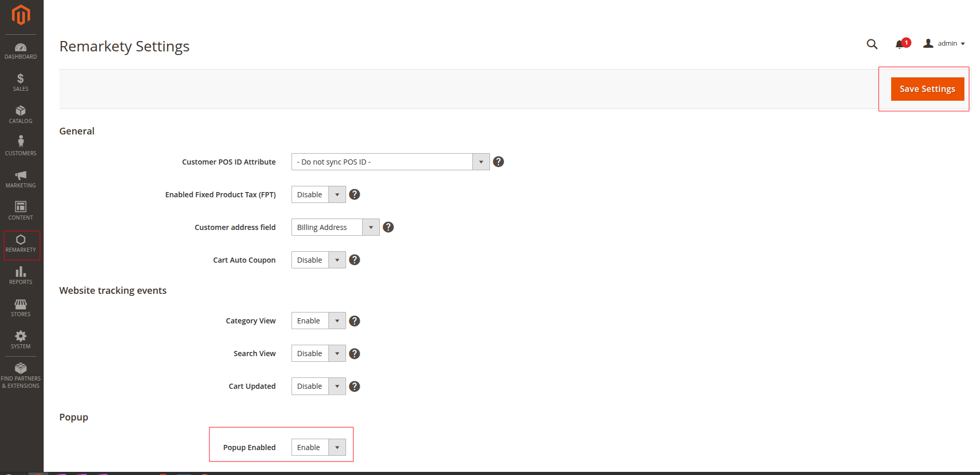The height and width of the screenshot is (475, 980).
Task: Open the Dashboard sidebar menu
Action: (21, 51)
